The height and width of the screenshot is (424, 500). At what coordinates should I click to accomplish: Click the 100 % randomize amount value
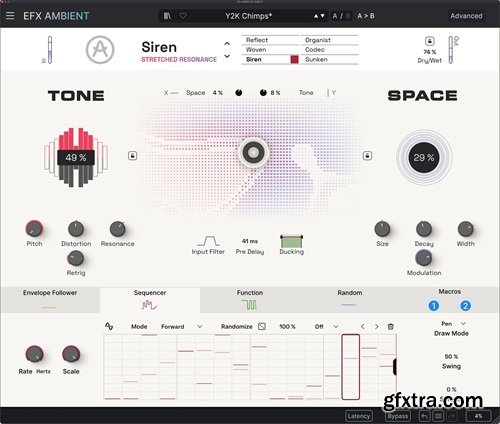tap(287, 327)
